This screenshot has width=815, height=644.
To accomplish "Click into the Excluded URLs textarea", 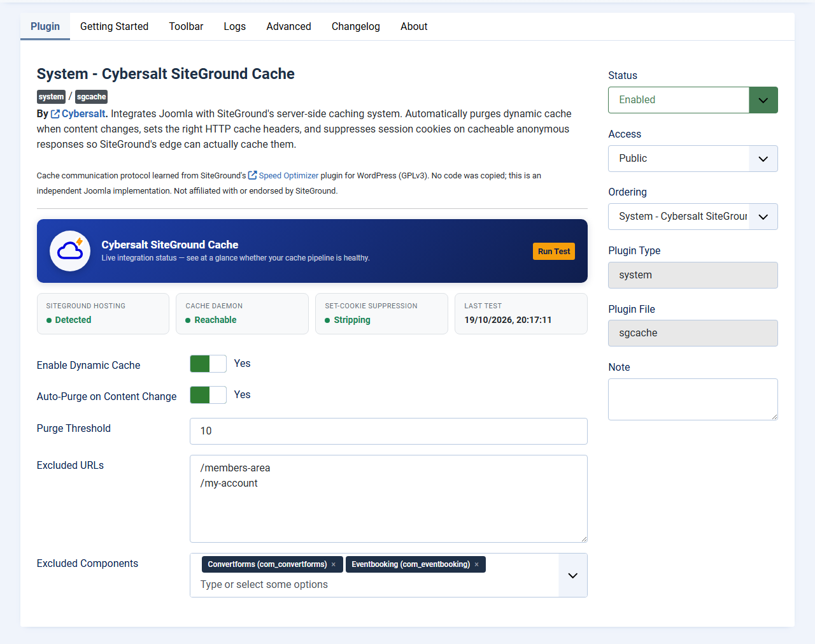I will (x=388, y=499).
